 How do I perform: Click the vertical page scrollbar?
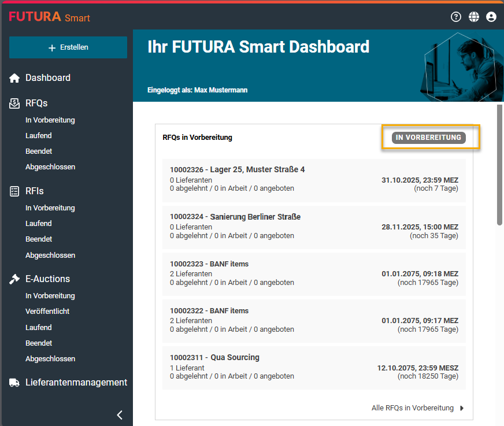[500, 165]
